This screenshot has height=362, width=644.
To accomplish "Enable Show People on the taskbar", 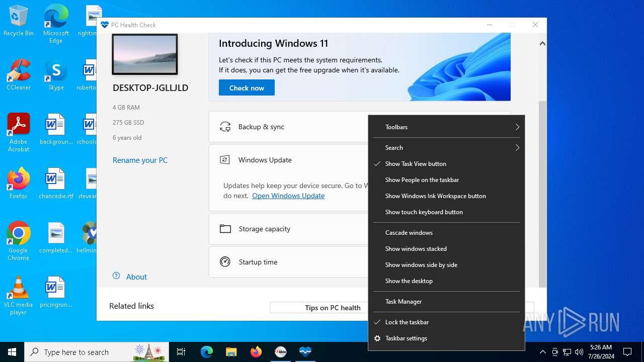I will [x=446, y=180].
